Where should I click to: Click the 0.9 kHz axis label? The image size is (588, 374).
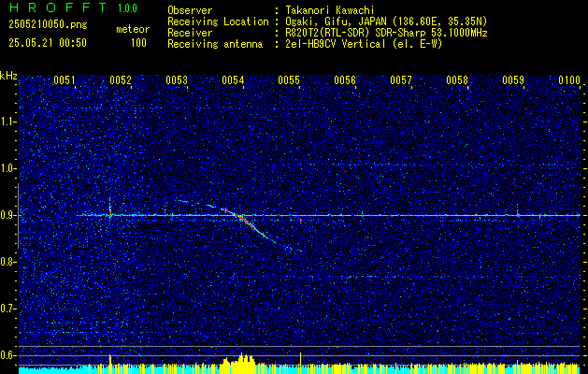pyautogui.click(x=7, y=215)
